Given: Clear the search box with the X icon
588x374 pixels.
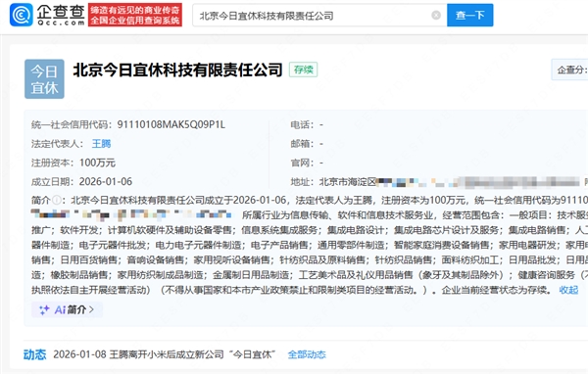Looking at the screenshot, I should pyautogui.click(x=436, y=15).
